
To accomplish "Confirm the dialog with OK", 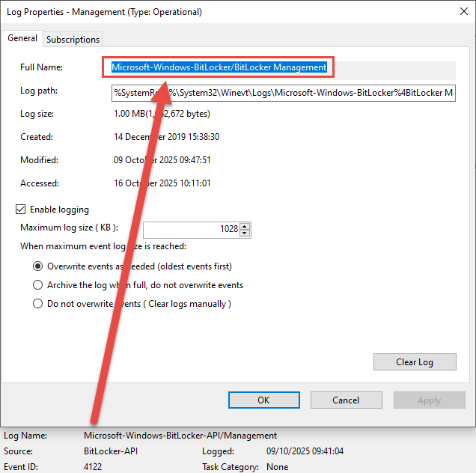I will click(x=263, y=400).
